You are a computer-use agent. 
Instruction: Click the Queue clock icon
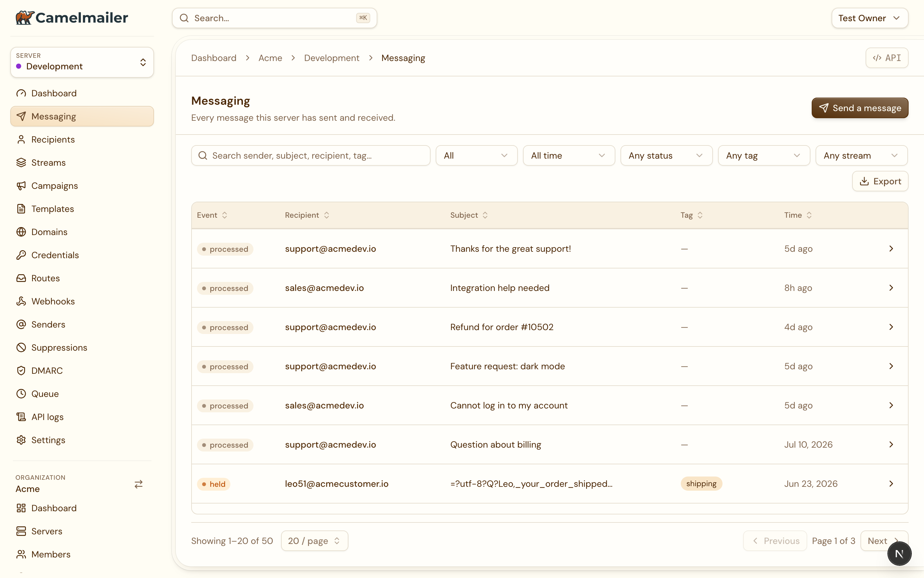tap(21, 394)
